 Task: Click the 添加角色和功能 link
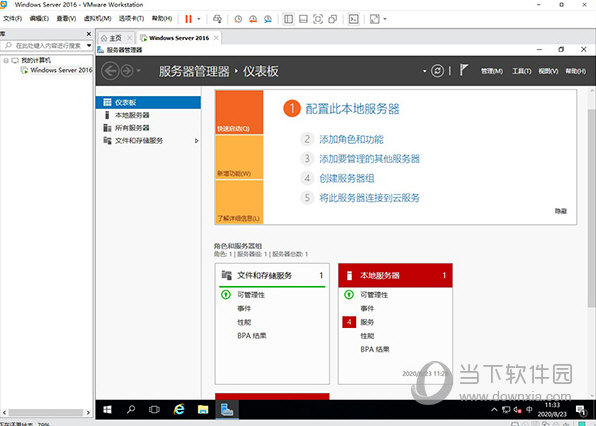click(x=351, y=139)
